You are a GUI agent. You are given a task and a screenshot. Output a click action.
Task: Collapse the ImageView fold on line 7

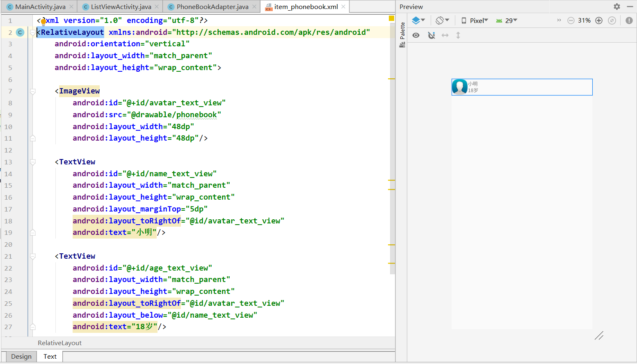point(33,91)
